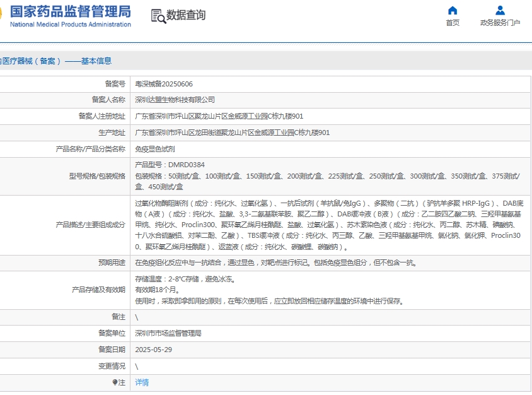Screen dimensions: 532x395
Task: Select the company name 深圳达盟生物科技有限公司
Action: click(x=175, y=100)
